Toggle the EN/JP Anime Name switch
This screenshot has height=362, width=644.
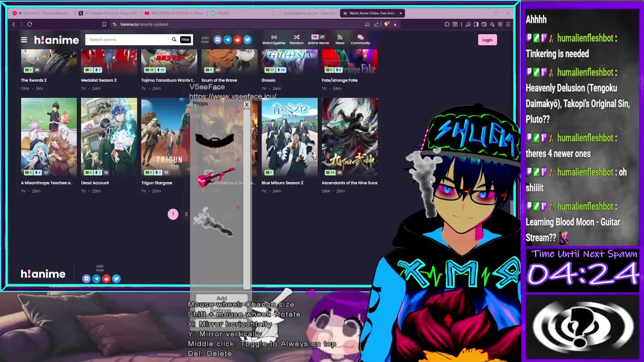point(318,40)
